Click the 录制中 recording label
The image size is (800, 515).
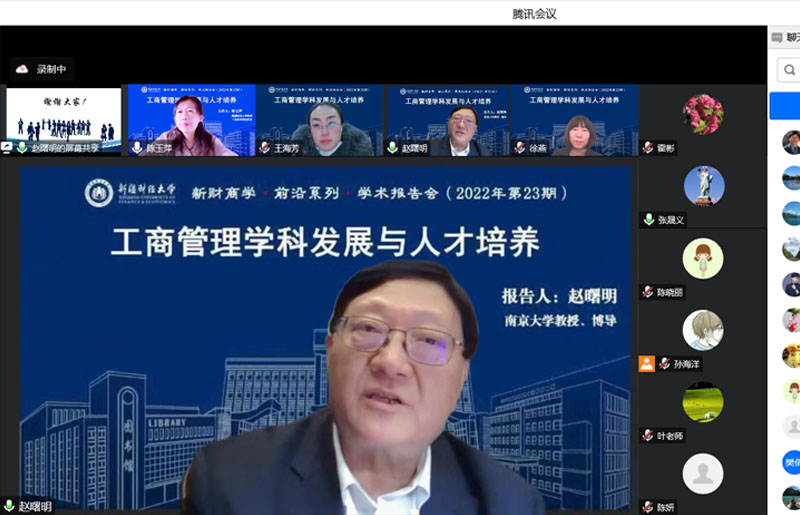pyautogui.click(x=51, y=69)
